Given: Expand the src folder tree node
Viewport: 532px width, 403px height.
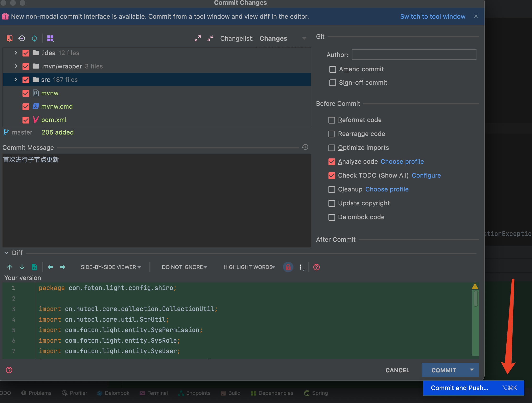Looking at the screenshot, I should [x=16, y=80].
